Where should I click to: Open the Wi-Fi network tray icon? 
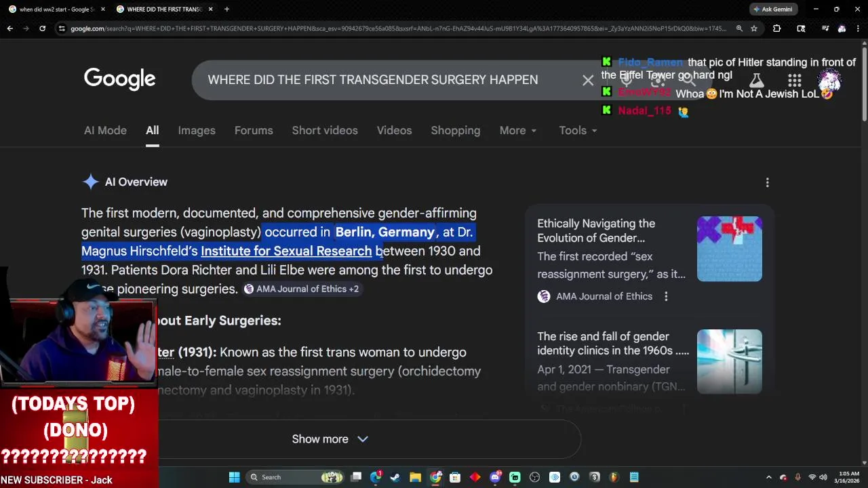(812, 477)
